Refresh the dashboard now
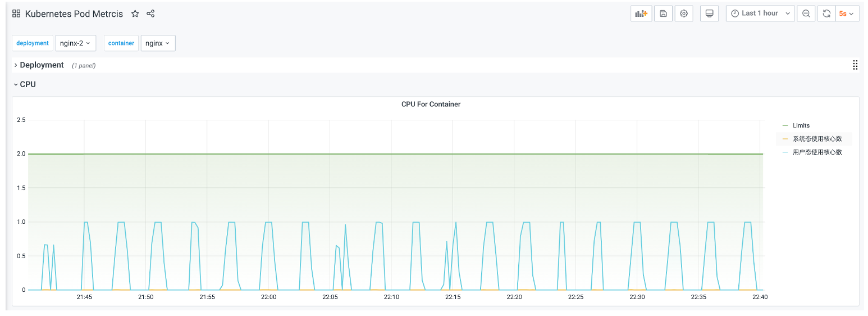This screenshot has height=316, width=868. point(826,13)
